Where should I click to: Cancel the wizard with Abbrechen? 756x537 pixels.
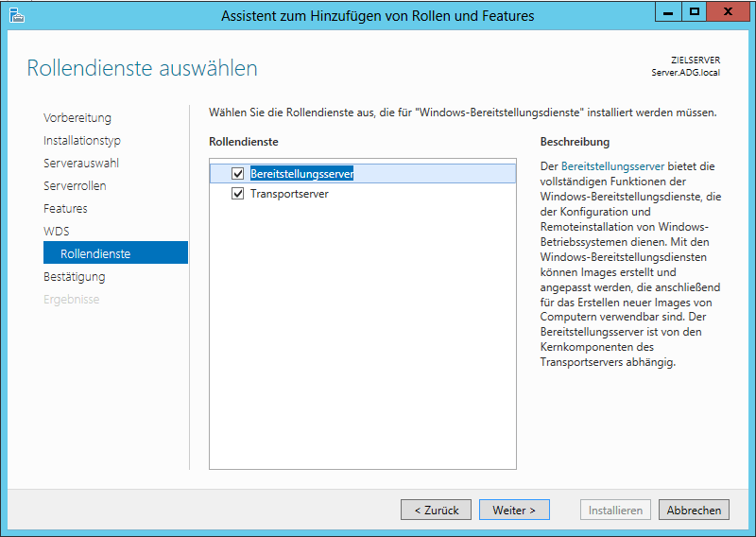coord(694,510)
